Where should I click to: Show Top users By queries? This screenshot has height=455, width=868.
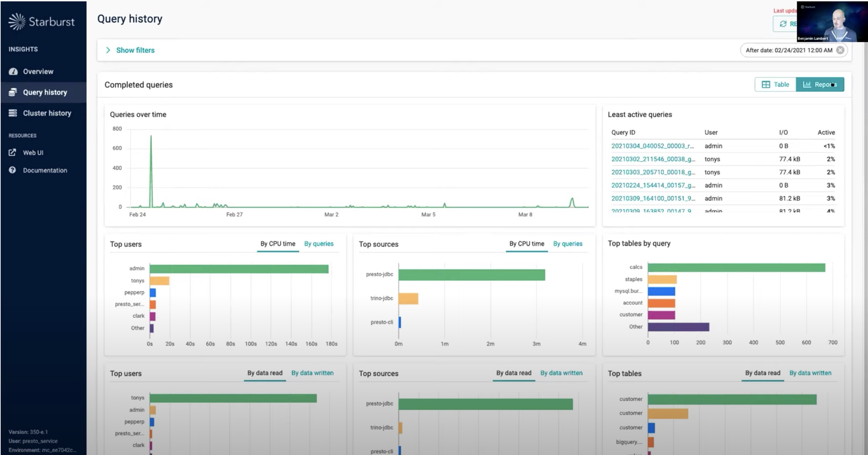tap(319, 244)
